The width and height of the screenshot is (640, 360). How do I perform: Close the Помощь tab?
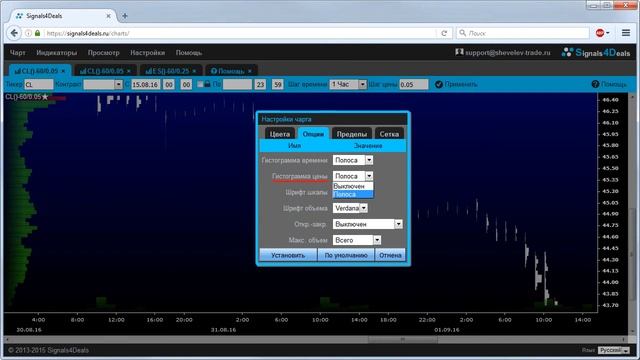(x=250, y=71)
